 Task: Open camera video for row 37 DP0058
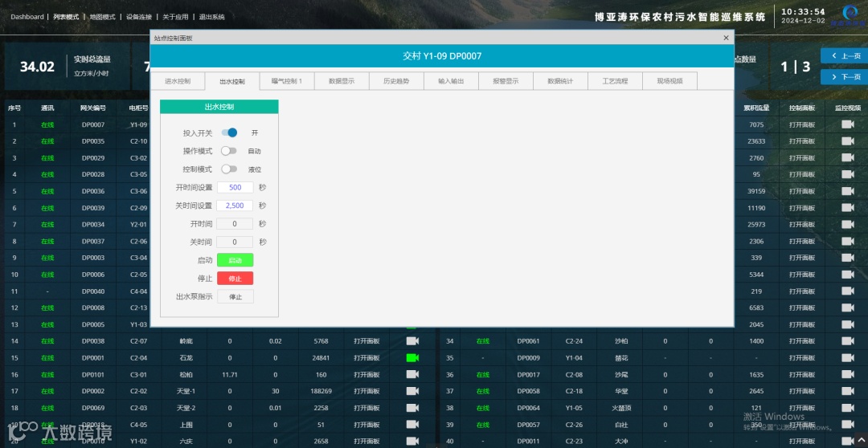coord(848,391)
